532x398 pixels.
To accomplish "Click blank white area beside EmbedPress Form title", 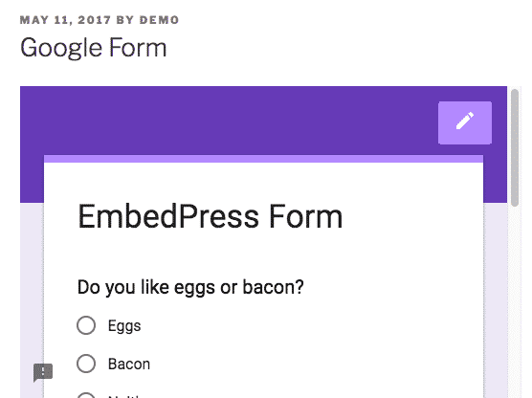I will [x=412, y=216].
